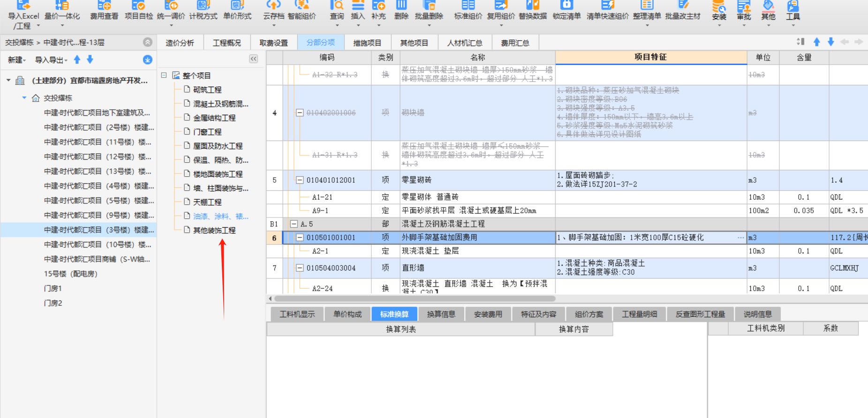Click the 费用查看 toolbar icon
Viewport: 868px width, 418px height.
pyautogui.click(x=104, y=6)
